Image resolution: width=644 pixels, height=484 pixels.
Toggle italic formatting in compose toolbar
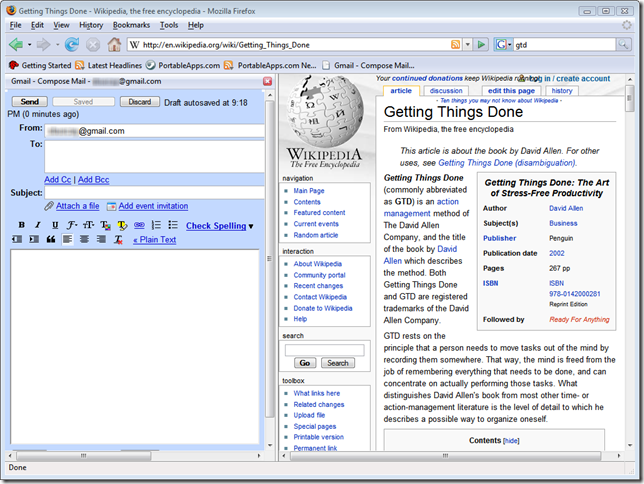[x=38, y=225]
